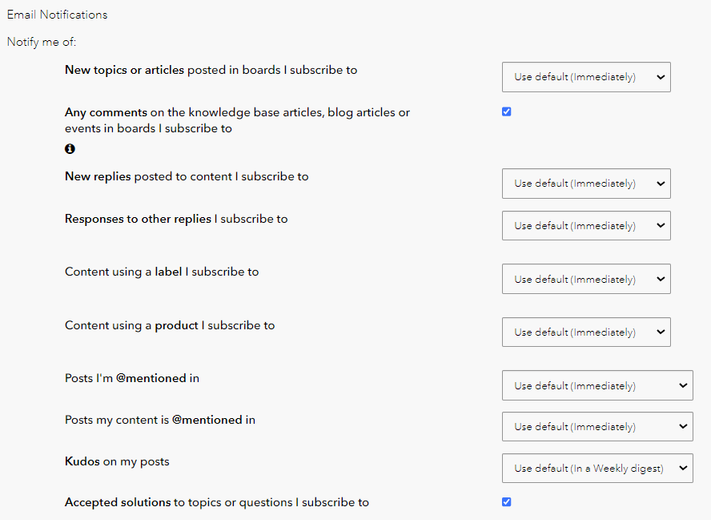711x520 pixels.
Task: Expand the Posts I'm @mentioned in dropdown
Action: click(x=597, y=385)
